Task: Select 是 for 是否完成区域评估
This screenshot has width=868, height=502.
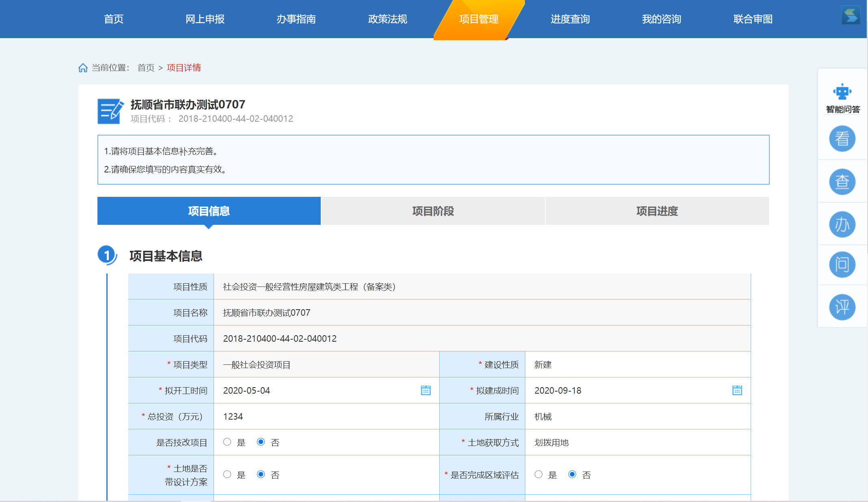Action: click(x=538, y=474)
